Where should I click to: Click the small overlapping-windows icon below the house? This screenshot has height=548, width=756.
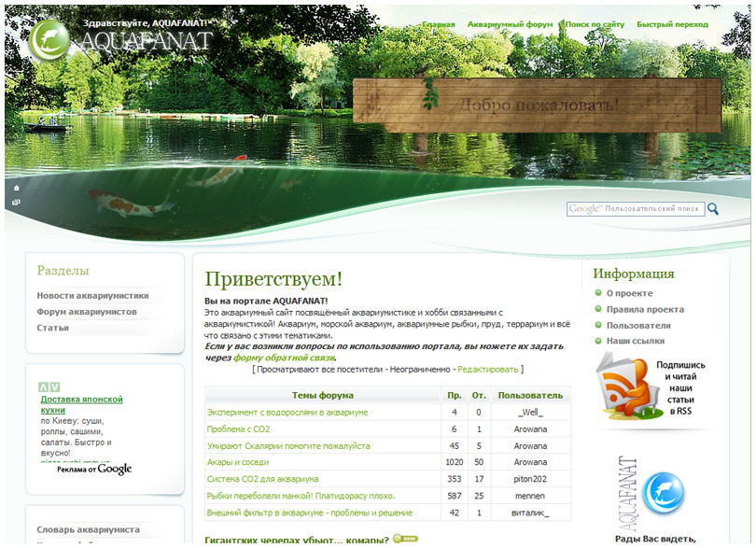tap(17, 203)
